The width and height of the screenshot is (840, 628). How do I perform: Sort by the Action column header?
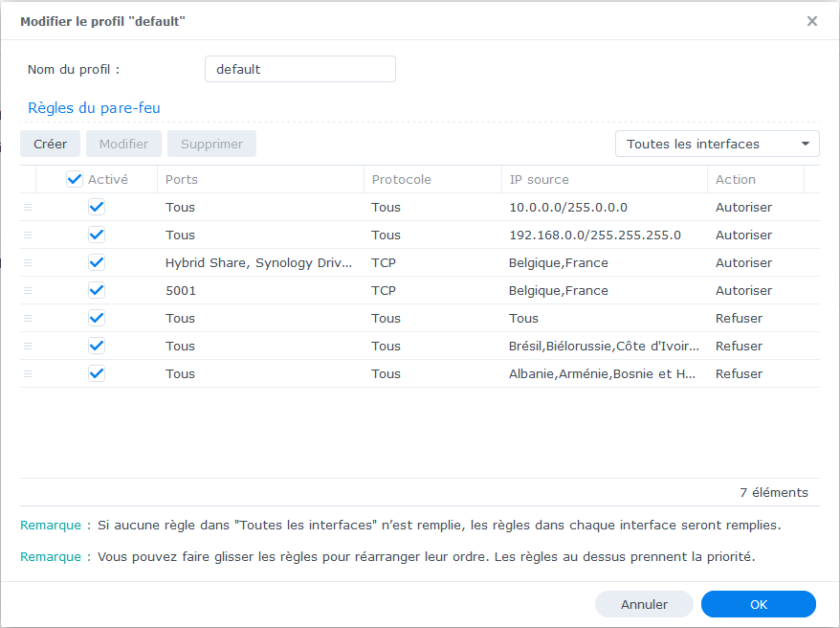point(756,180)
